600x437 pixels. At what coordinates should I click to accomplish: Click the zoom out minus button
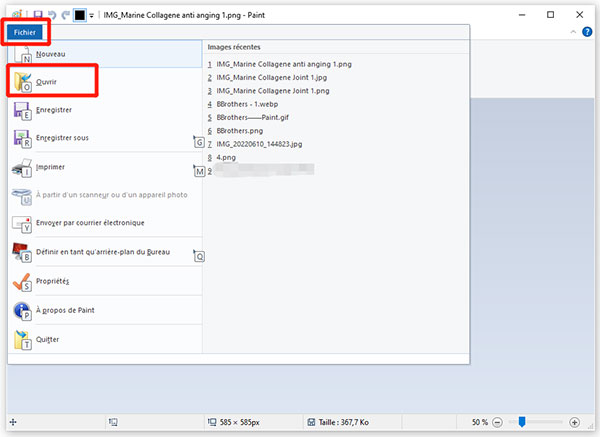497,422
